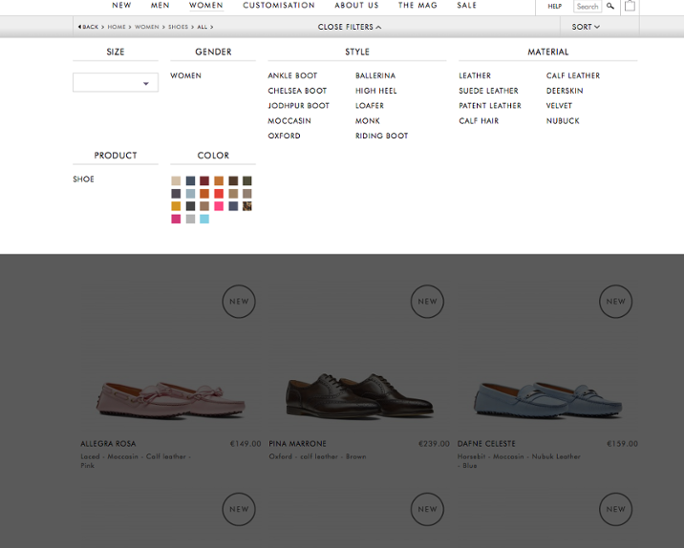
Task: Filter style by JODHPUR BOOT
Action: 298,106
